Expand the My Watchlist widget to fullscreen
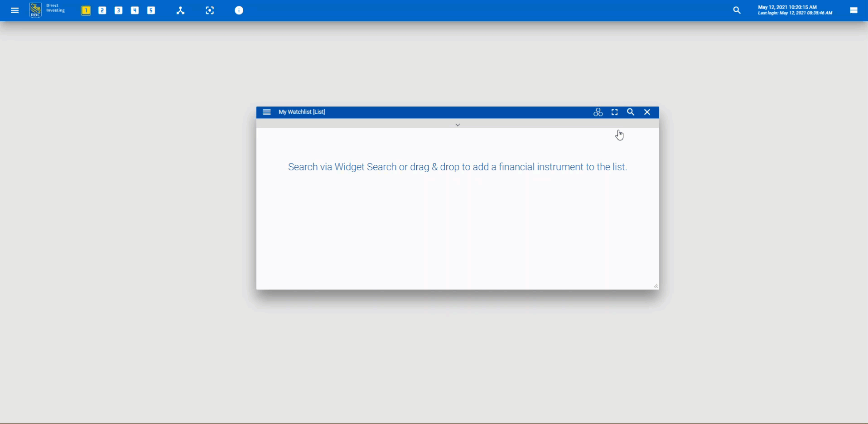The image size is (868, 424). (x=614, y=112)
